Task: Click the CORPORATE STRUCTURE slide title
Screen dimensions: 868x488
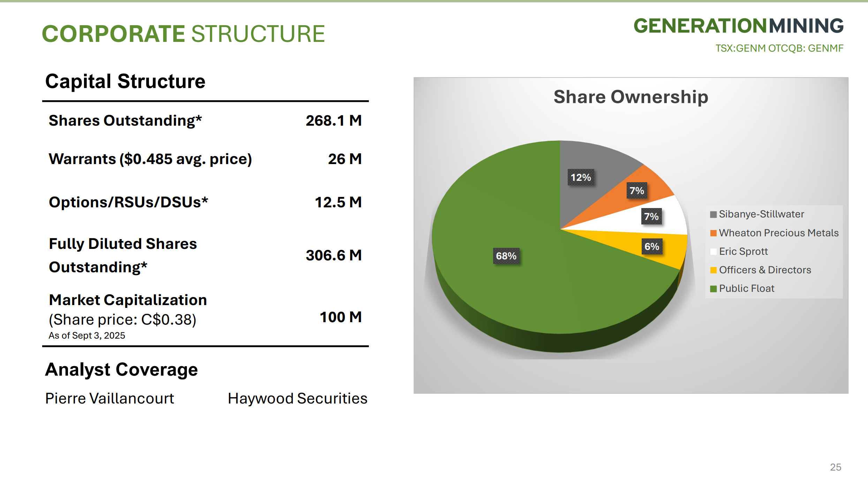Action: pyautogui.click(x=183, y=34)
